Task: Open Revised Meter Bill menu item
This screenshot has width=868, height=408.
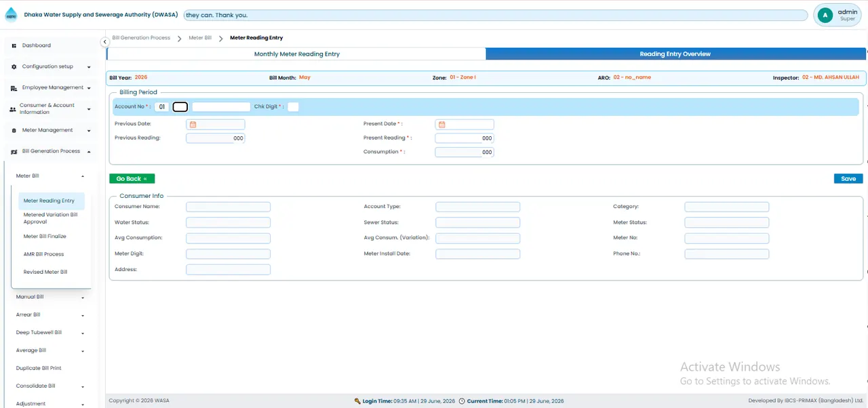Action: [45, 272]
